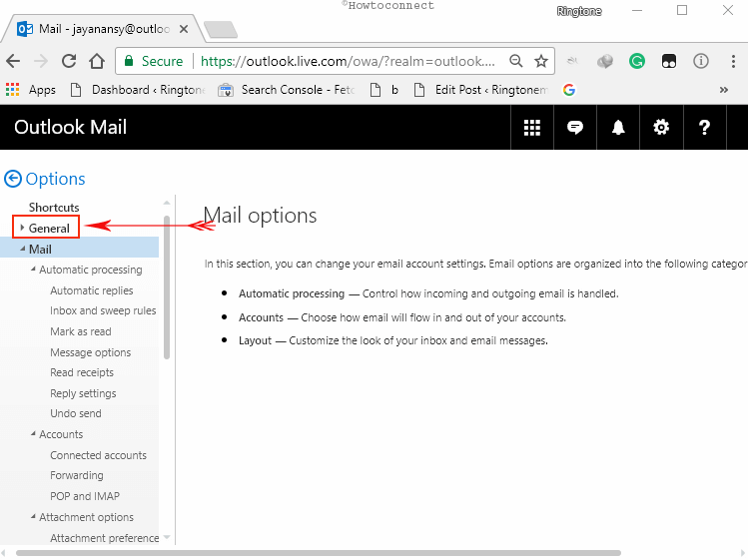Collapse Attachment options tree arrow

point(33,517)
